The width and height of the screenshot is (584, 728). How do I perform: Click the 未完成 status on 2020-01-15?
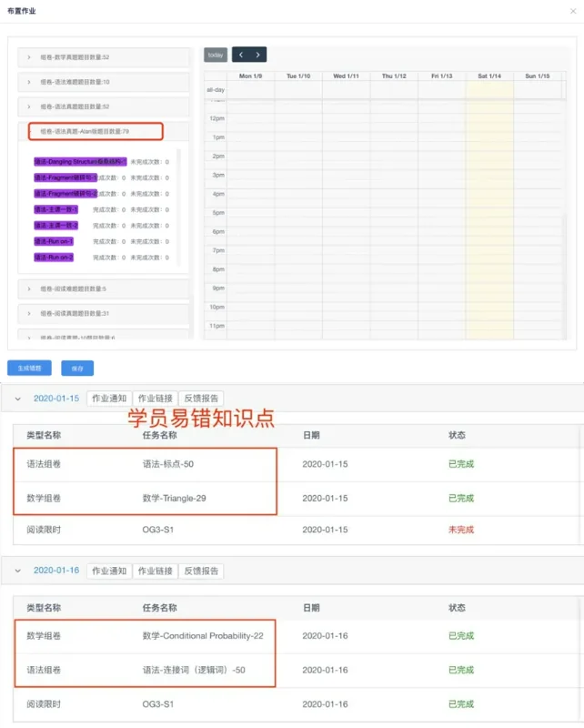[x=461, y=530]
